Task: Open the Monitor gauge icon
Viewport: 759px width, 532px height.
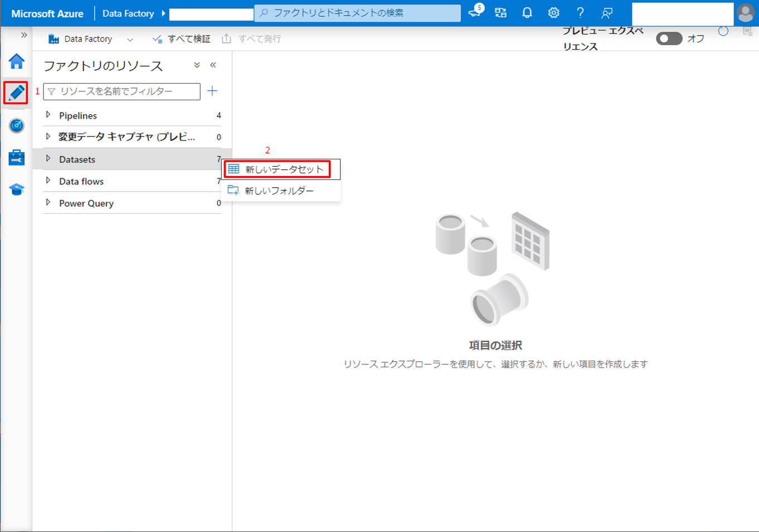Action: (x=16, y=125)
